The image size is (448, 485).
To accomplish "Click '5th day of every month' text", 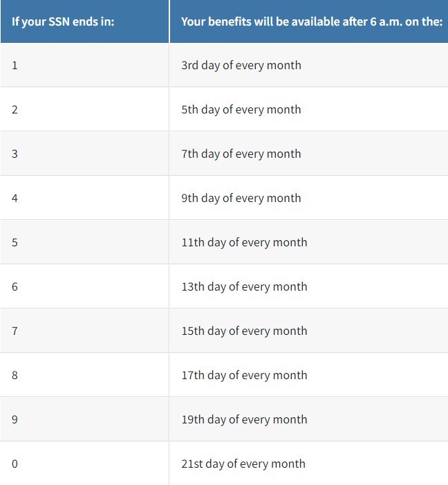I will click(241, 110).
